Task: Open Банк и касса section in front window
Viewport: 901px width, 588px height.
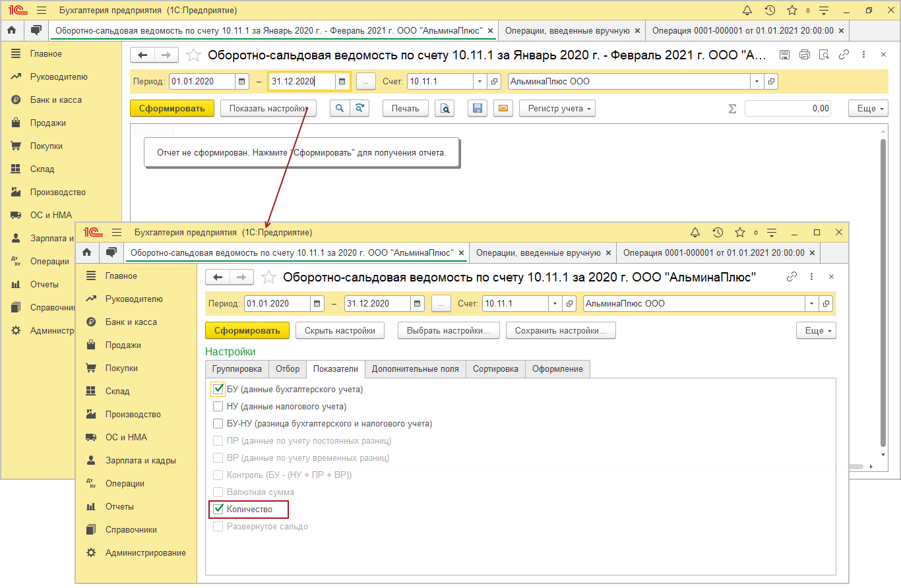Action: point(131,322)
